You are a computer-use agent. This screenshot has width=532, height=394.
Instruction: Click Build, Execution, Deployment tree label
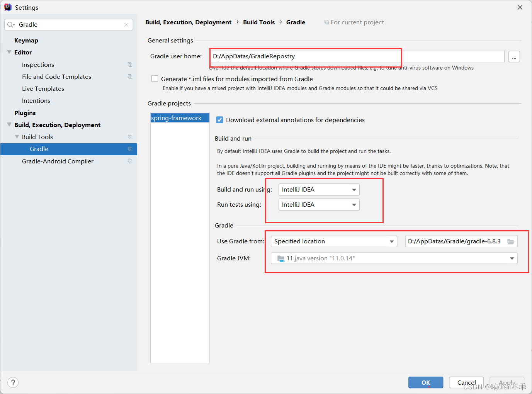coord(58,125)
